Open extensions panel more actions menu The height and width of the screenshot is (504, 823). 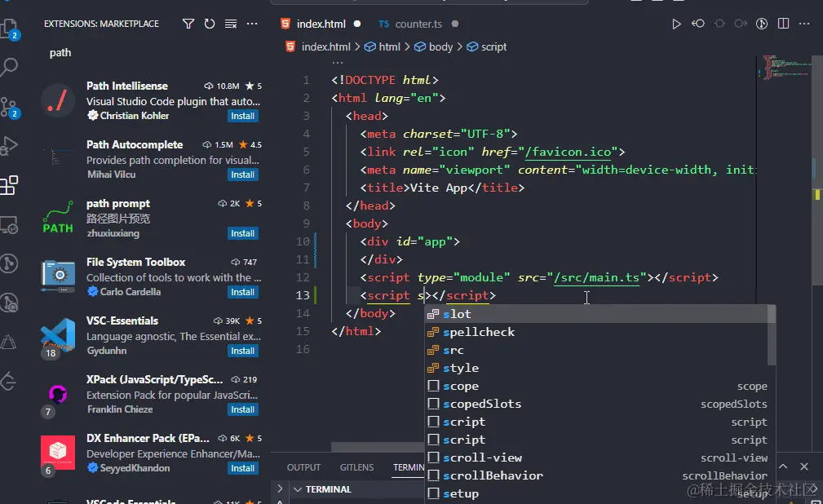click(252, 24)
